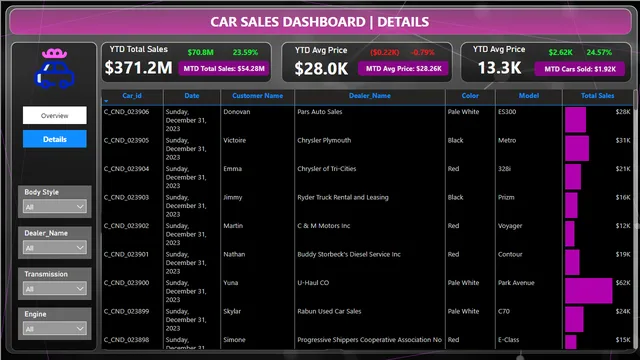
Task: Select row C_CND_023899
Action: tap(367, 320)
